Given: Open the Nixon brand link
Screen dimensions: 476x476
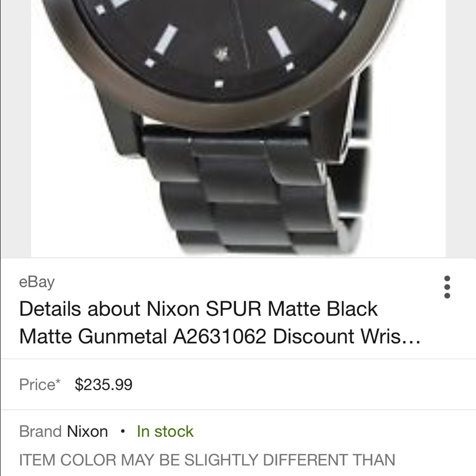Looking at the screenshot, I should pyautogui.click(x=87, y=431).
